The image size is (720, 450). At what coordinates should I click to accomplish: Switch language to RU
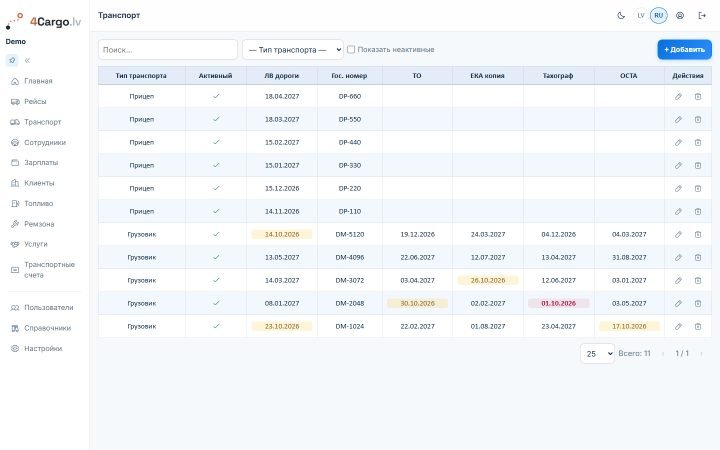click(658, 15)
